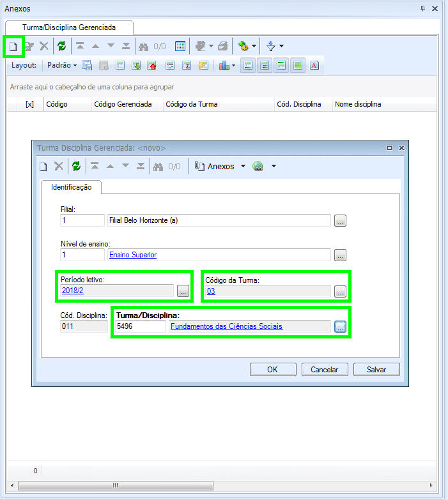448x500 pixels.
Task: Go to previous record in Anexos toolbar
Action: coord(95,46)
